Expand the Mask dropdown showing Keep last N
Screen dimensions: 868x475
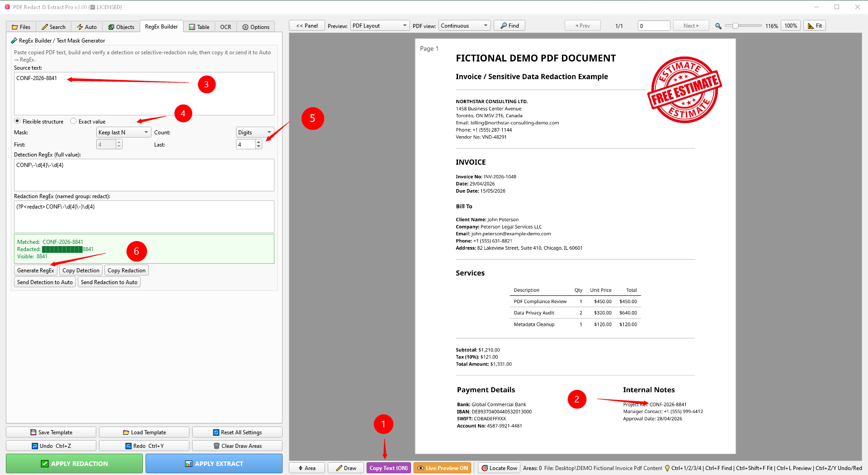(123, 132)
